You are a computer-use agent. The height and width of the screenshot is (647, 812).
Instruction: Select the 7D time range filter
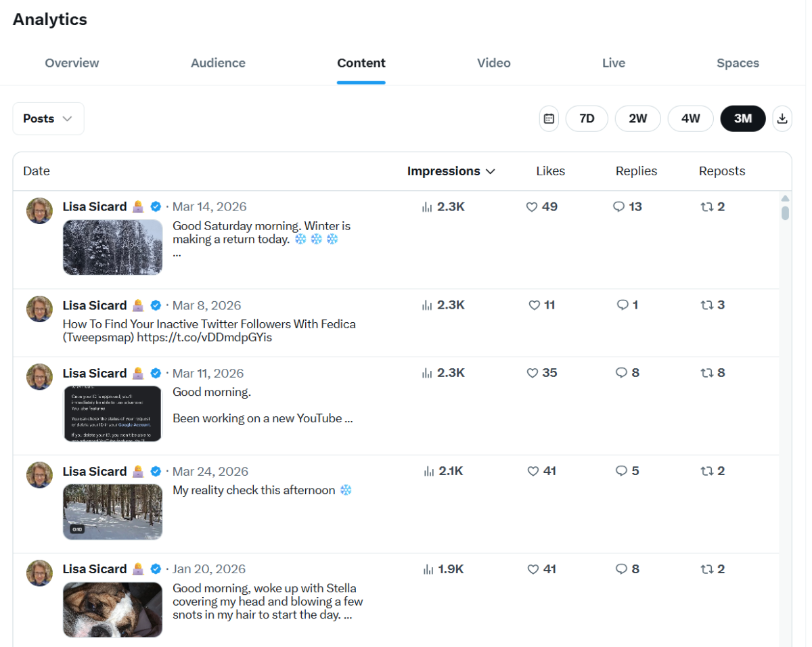pos(586,118)
